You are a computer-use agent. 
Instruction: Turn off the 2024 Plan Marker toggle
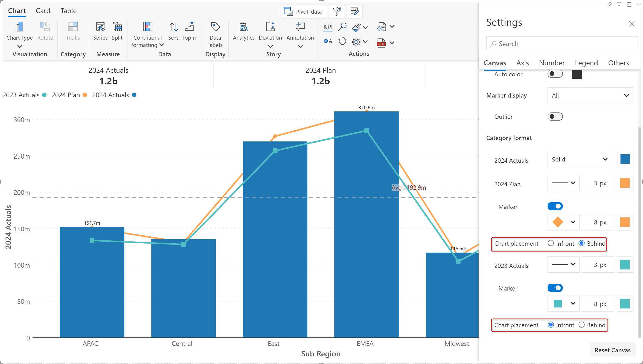(x=555, y=206)
